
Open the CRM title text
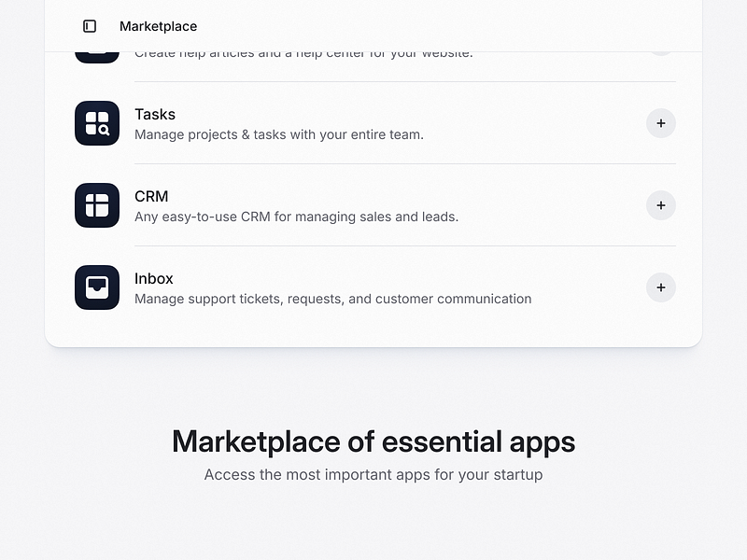tap(151, 196)
